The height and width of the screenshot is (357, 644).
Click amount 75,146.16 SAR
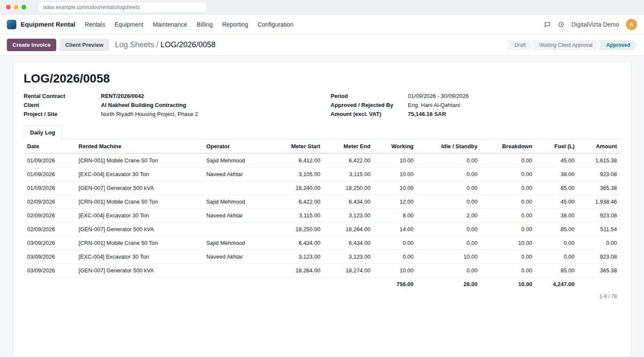(427, 114)
